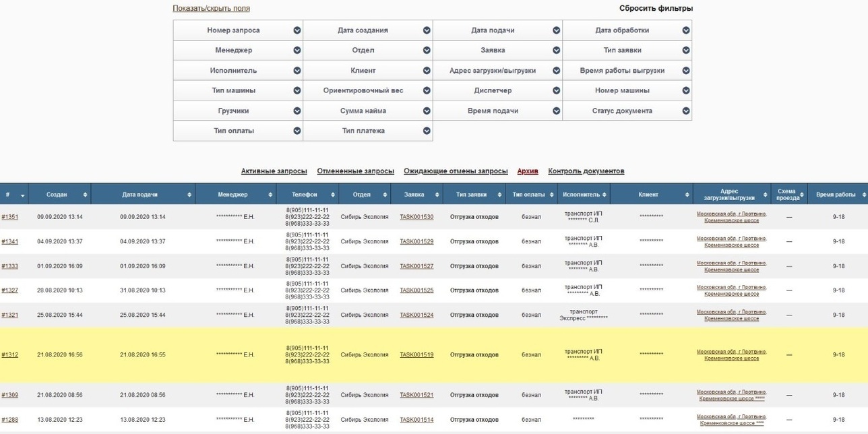Expand the Статус документа filter
The height and width of the screenshot is (434, 868).
[685, 111]
